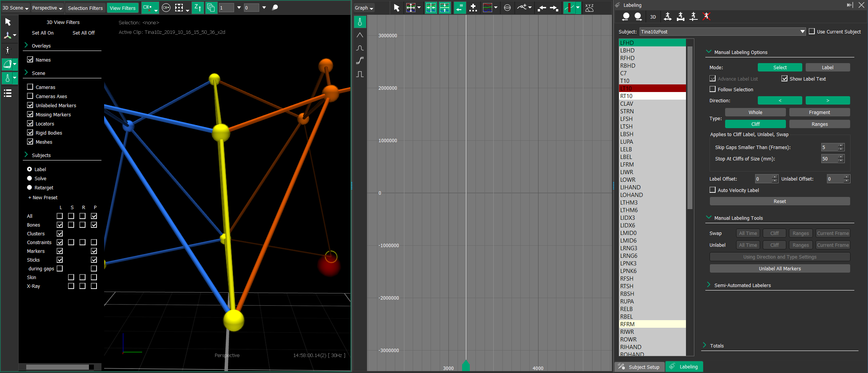Click the humanoid subject icon in left toolbar
The width and height of the screenshot is (868, 373).
point(8,50)
